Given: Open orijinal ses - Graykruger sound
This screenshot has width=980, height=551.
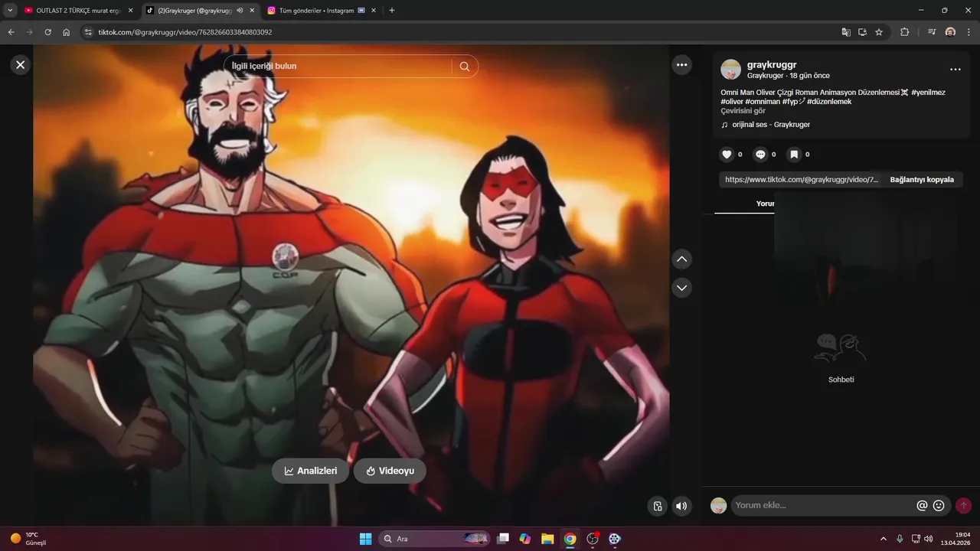Looking at the screenshot, I should point(770,125).
